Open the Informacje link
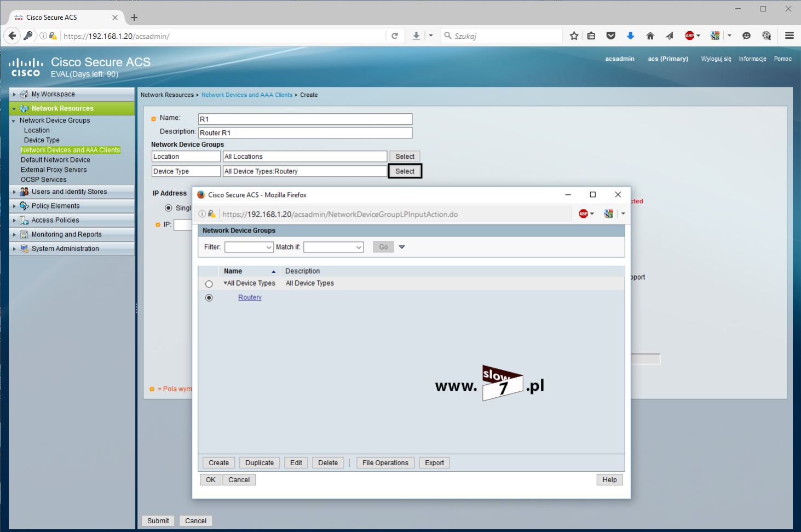 click(x=752, y=59)
